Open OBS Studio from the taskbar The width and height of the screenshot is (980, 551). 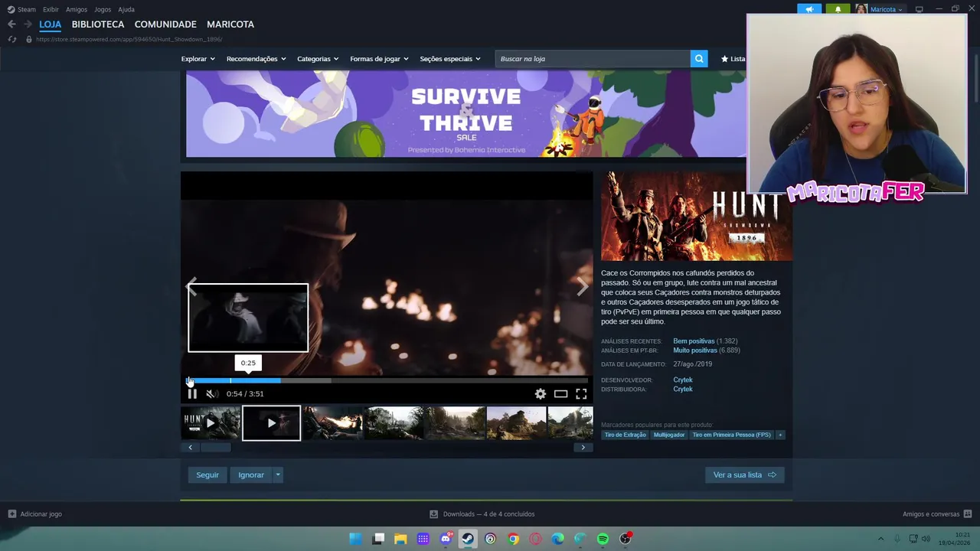click(626, 539)
